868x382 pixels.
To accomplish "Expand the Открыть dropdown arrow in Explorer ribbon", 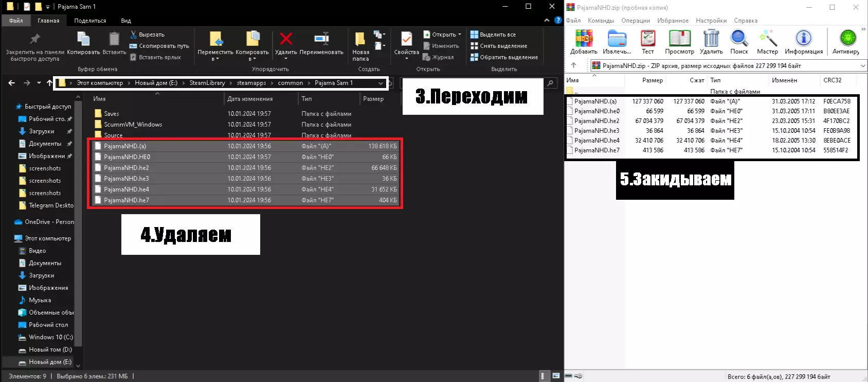I will point(460,34).
